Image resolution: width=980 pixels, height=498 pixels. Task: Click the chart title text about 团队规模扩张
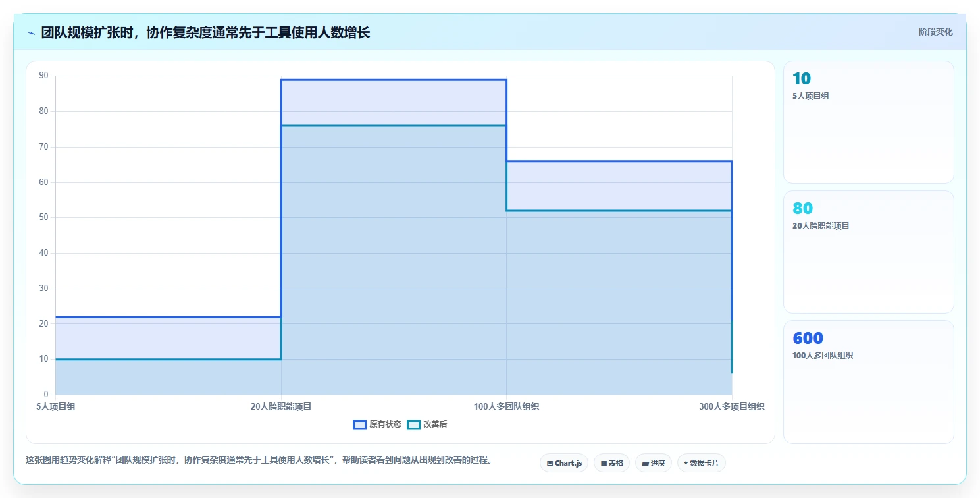205,33
